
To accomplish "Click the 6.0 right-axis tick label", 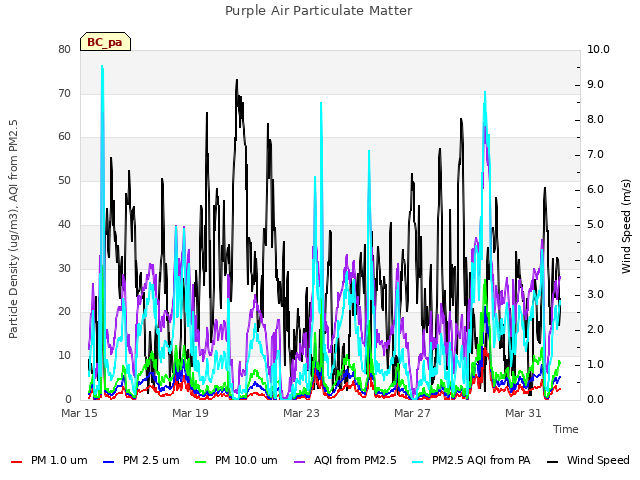I will [595, 190].
